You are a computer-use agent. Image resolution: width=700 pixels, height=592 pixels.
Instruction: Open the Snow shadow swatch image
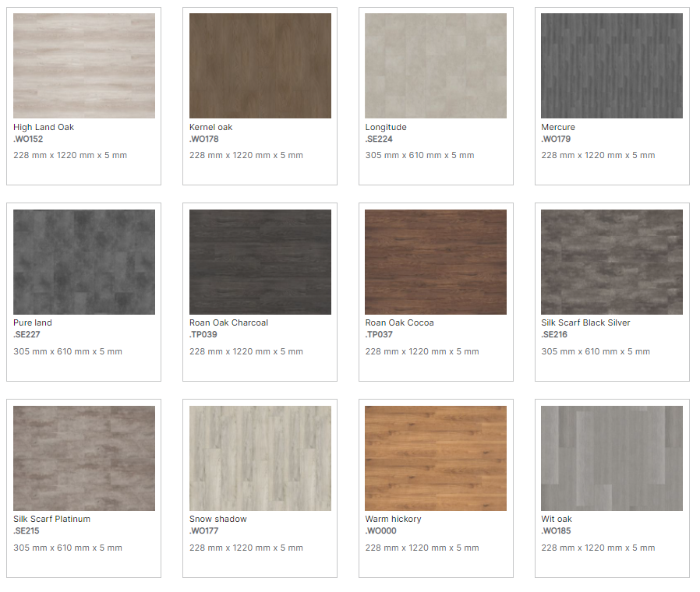pos(260,458)
